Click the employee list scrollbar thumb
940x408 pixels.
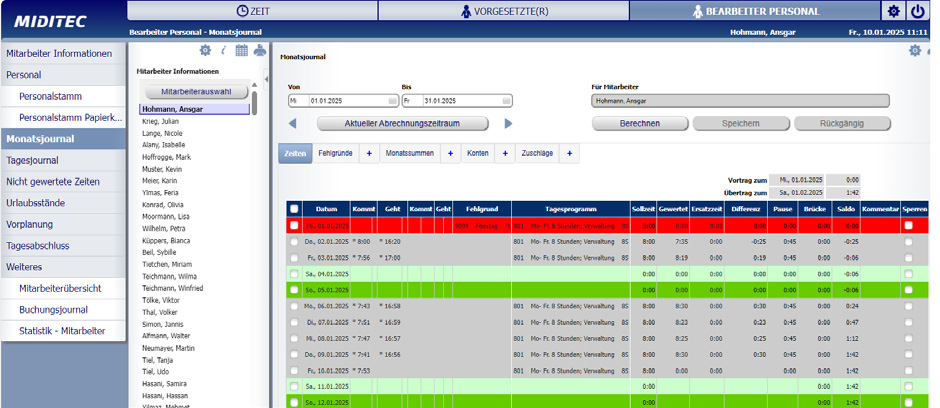click(255, 102)
